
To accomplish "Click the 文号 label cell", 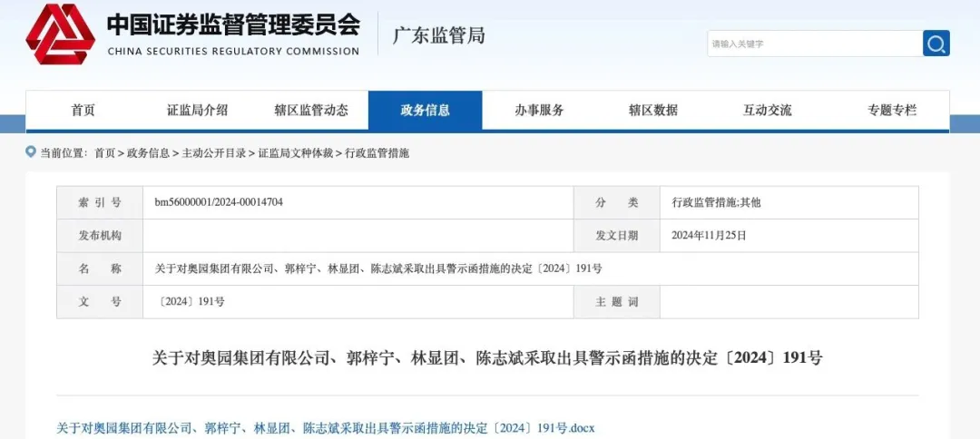I will [100, 302].
